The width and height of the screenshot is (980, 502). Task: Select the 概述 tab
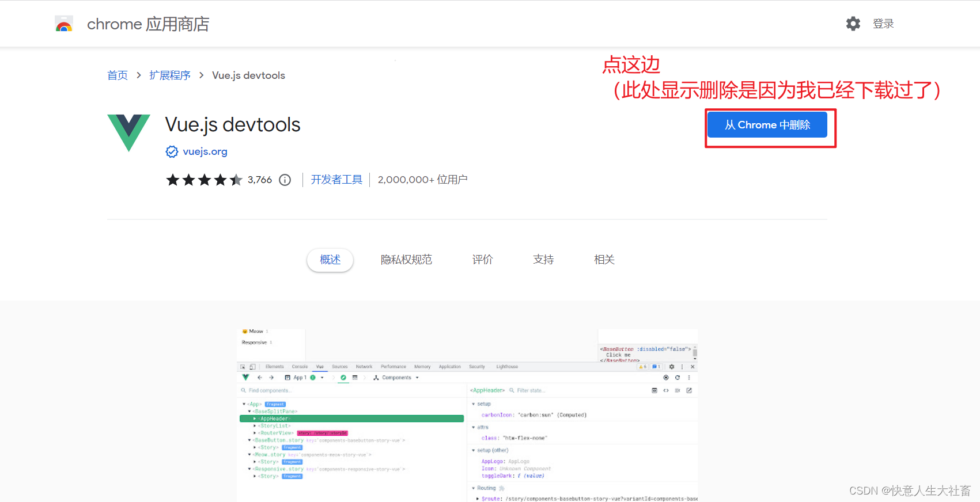pyautogui.click(x=330, y=260)
